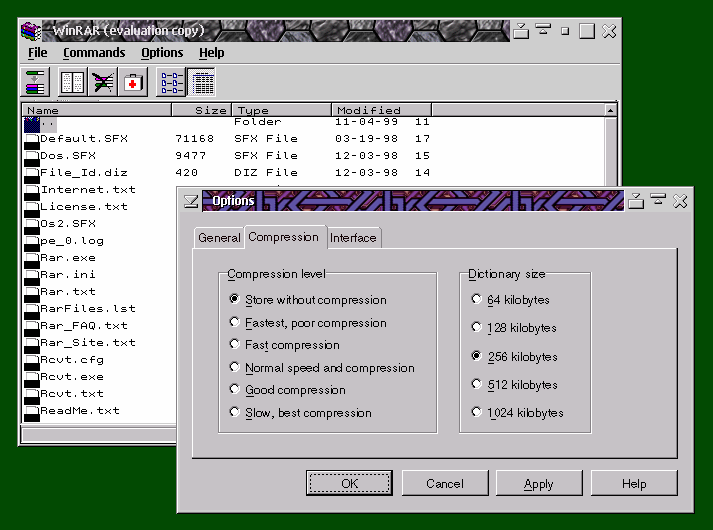Viewport: 713px width, 530px height.
Task: Click the add-to-archive toolbar icon in WinRAR
Action: click(x=35, y=82)
